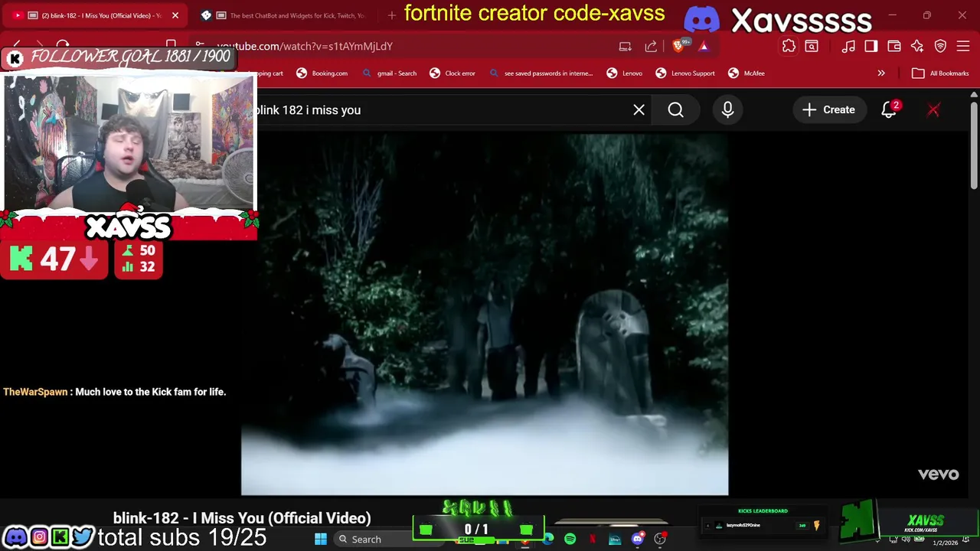
Task: Open the Leo AI sparkle icon
Action: [x=917, y=46]
